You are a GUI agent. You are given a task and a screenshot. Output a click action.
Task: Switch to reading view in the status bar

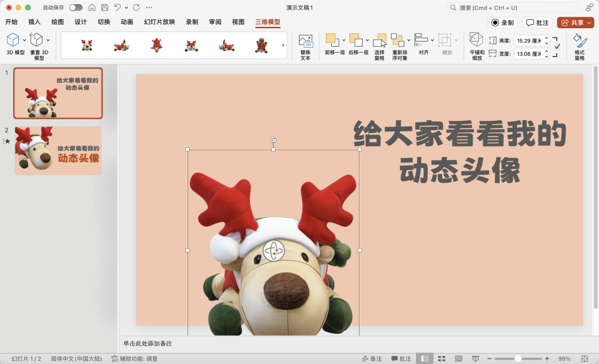point(459,358)
